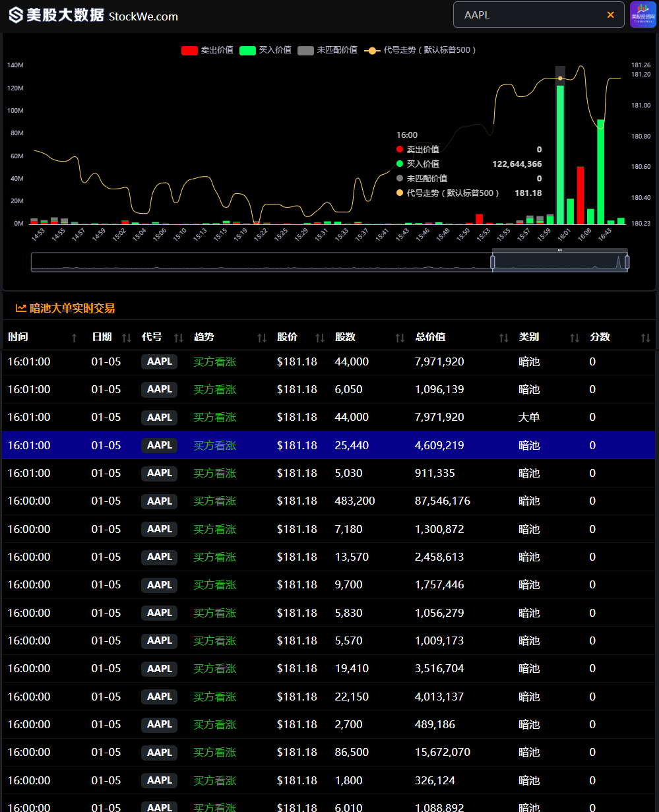
Task: Click the right handle of the chart zoom slider
Action: pos(627,262)
